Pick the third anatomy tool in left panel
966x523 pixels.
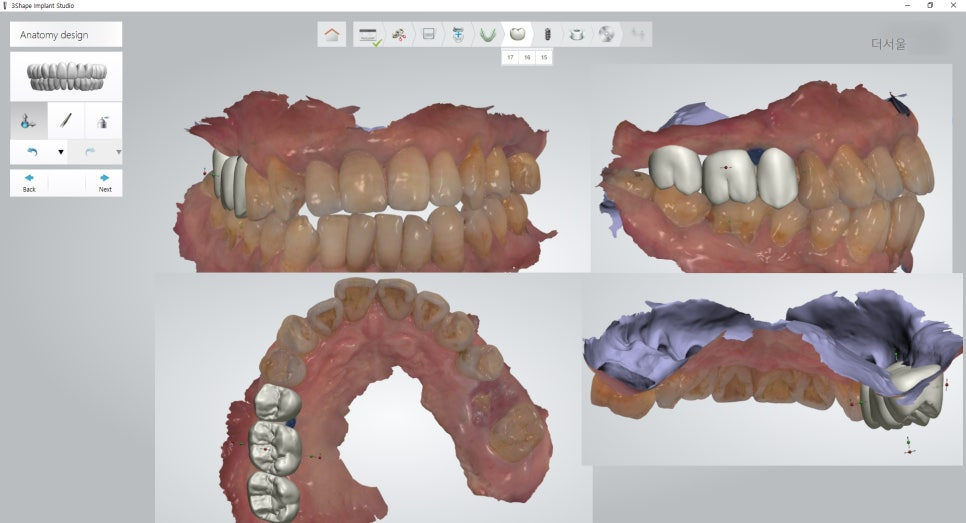click(103, 121)
